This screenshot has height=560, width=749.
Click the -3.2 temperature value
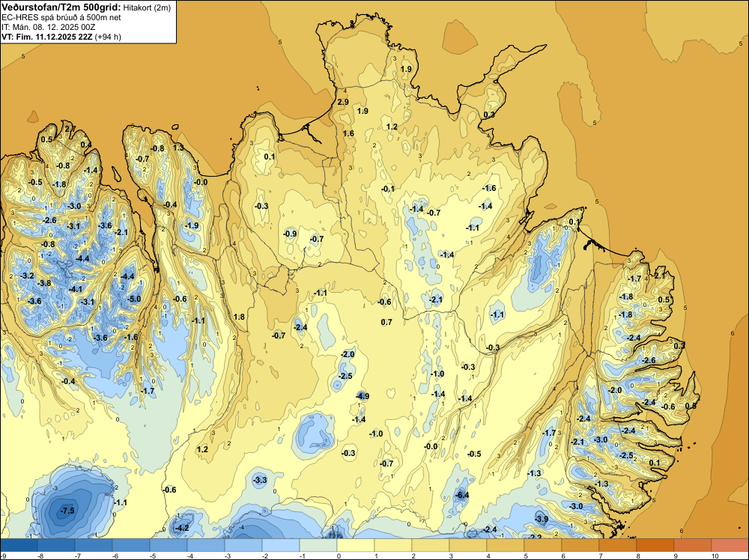[x=27, y=276]
